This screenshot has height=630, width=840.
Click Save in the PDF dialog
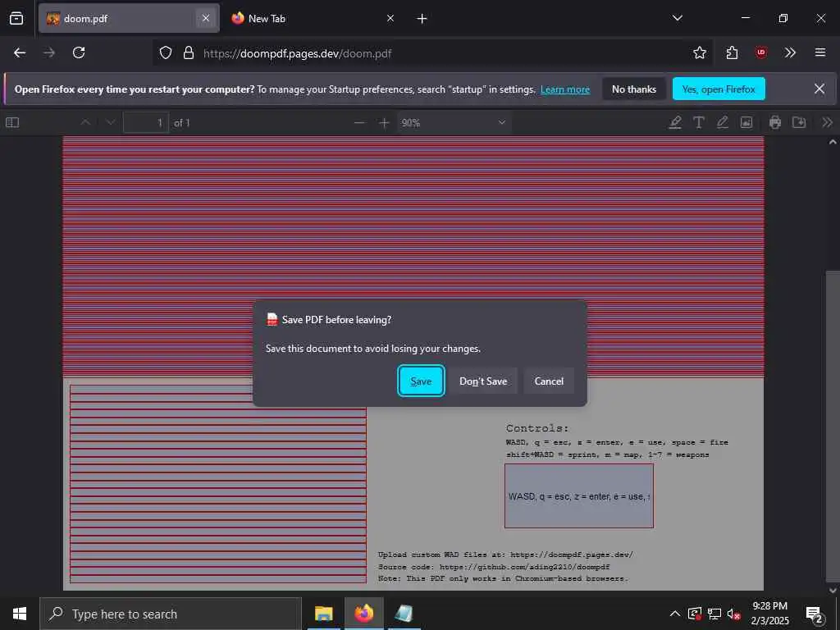[x=421, y=381]
